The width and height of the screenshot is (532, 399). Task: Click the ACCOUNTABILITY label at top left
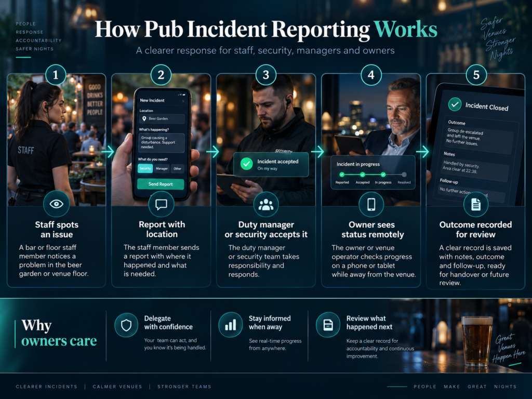point(38,41)
